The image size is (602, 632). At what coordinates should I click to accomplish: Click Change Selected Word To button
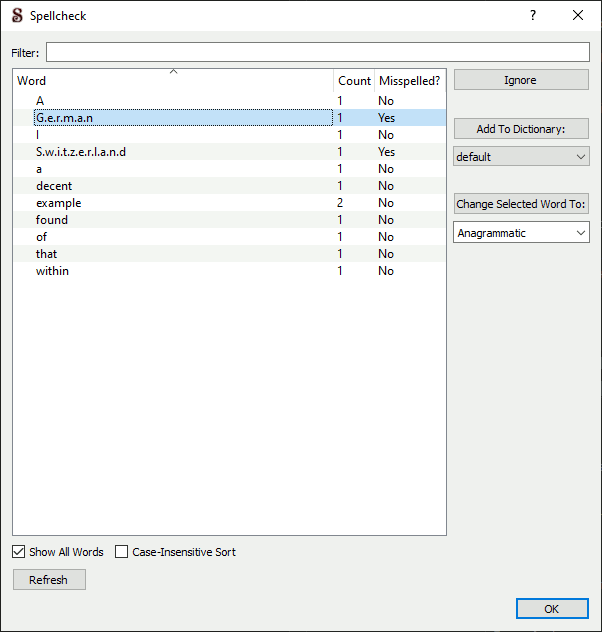[521, 204]
